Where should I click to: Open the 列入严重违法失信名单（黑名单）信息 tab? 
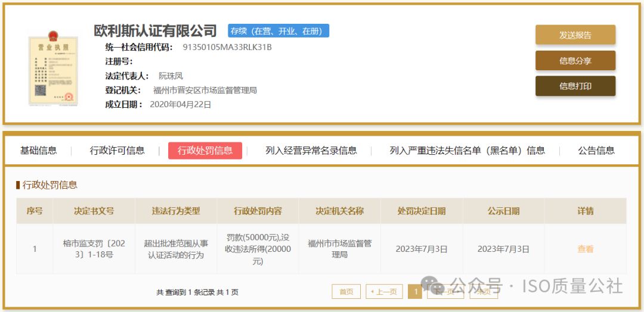click(x=467, y=151)
